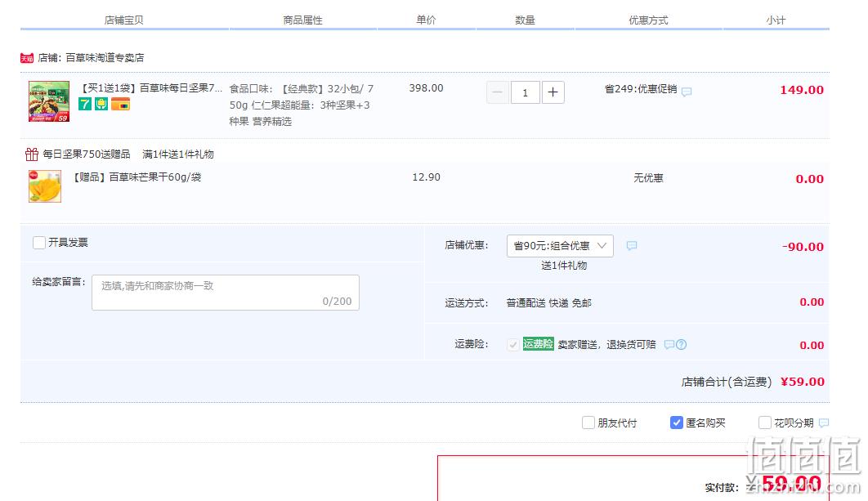Open the 省90元:组合优惠 dropdown

(560, 246)
